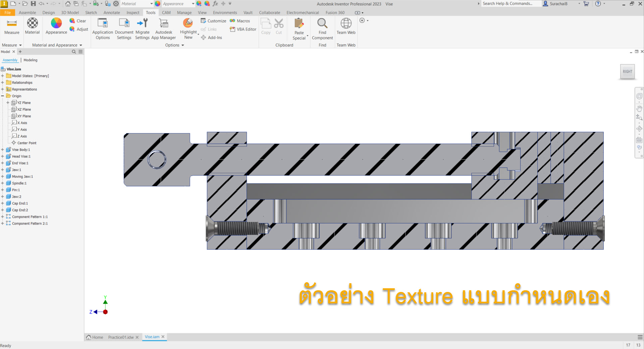Click the Add-Ins button

click(x=212, y=38)
